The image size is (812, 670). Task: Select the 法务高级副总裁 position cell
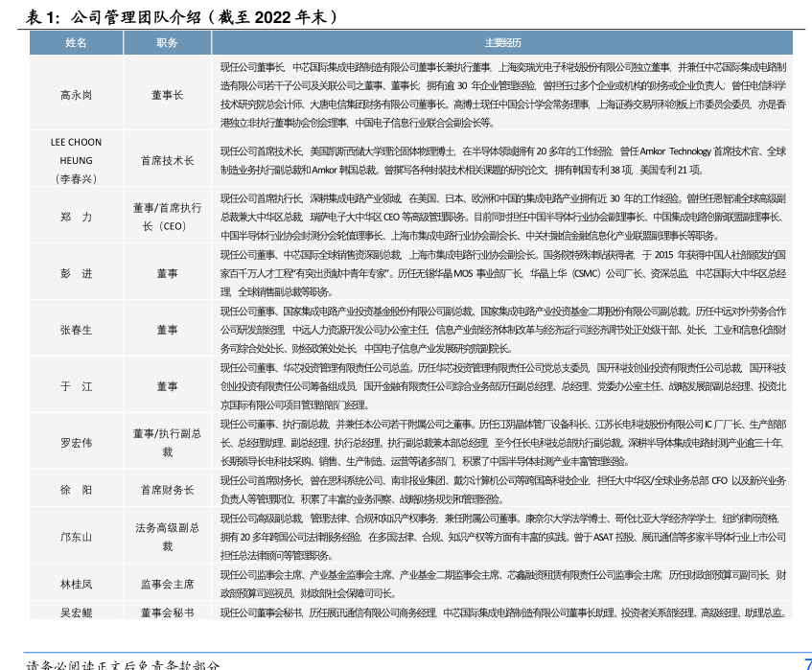coord(167,537)
